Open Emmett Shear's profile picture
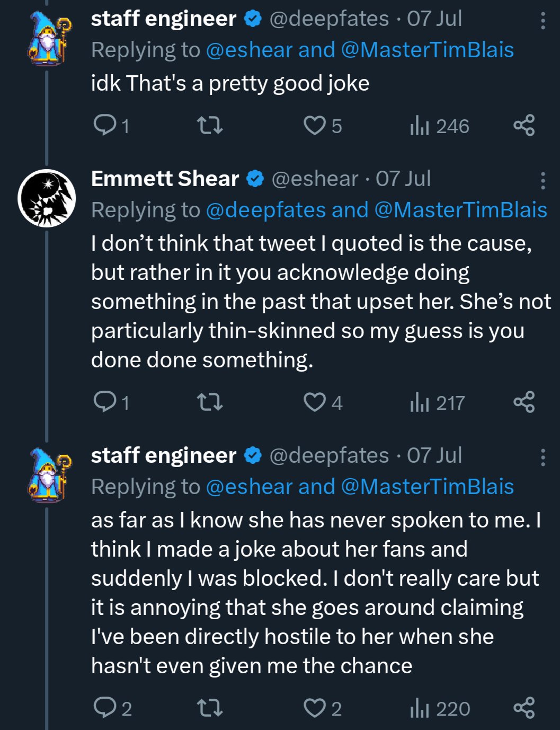Image resolution: width=560 pixels, height=730 pixels. [x=47, y=198]
